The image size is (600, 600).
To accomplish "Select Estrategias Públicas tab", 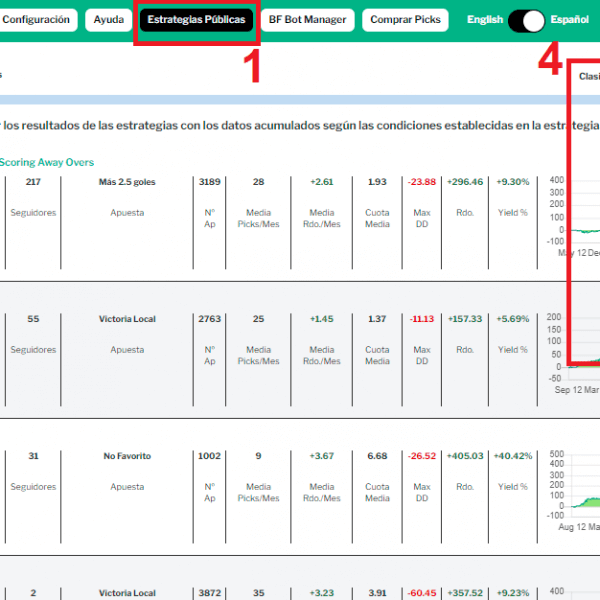I will [196, 20].
